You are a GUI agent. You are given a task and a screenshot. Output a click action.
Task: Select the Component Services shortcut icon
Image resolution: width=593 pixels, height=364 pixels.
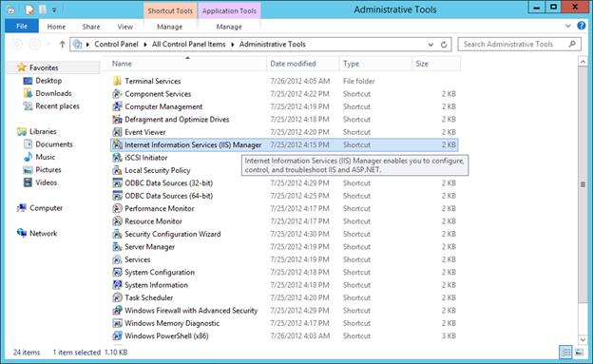point(117,94)
